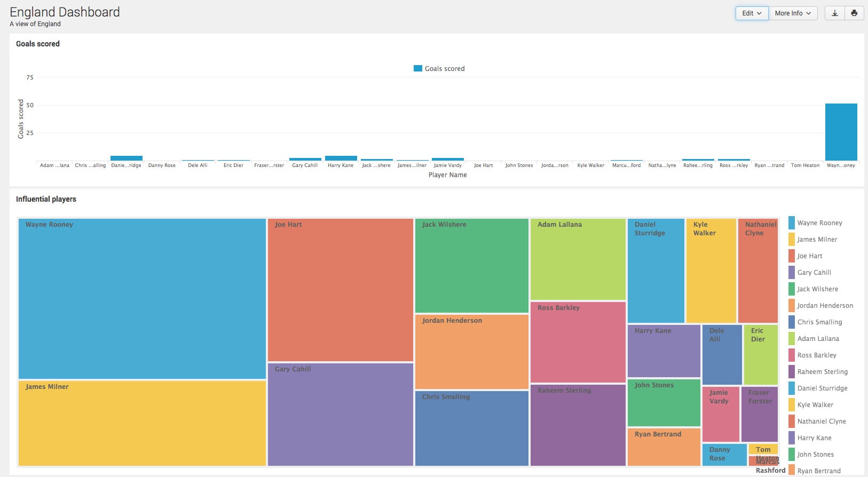The width and height of the screenshot is (868, 477).
Task: Toggle Chris Smalling legend color swatch
Action: point(792,322)
